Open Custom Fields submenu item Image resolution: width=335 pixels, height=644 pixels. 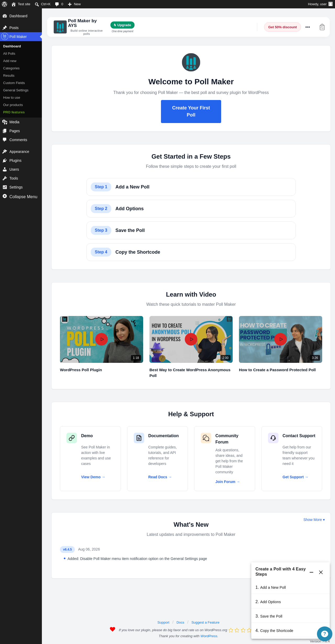21,83
